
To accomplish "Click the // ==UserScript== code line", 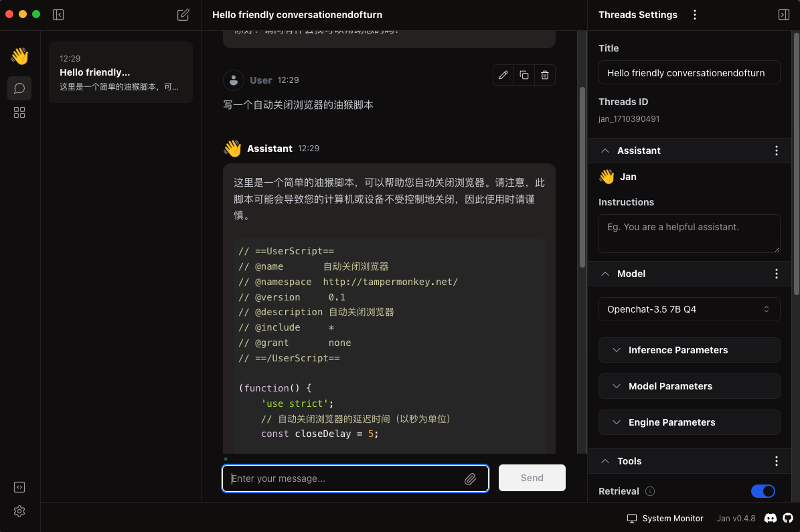I will [x=287, y=252].
